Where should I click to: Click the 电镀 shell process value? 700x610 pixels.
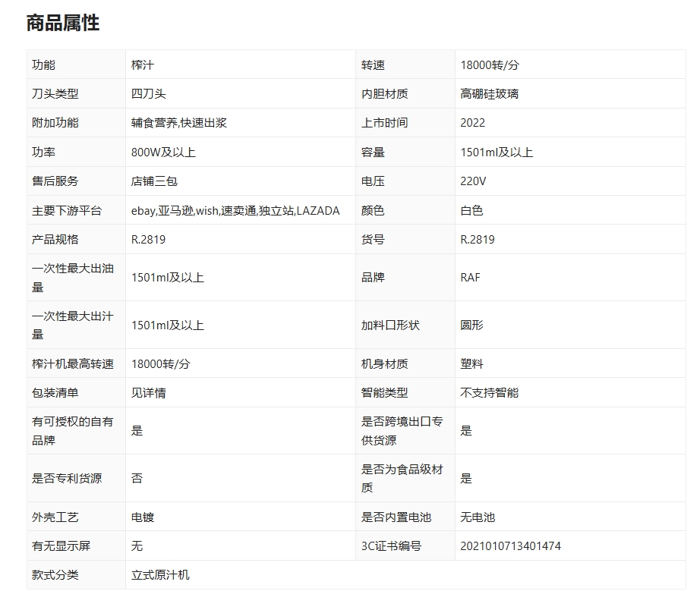coord(143,517)
